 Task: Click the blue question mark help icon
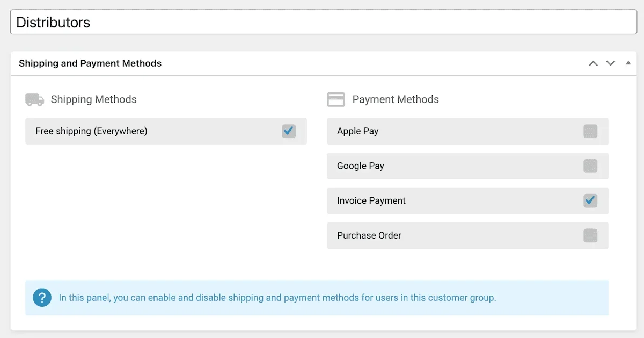(x=42, y=297)
